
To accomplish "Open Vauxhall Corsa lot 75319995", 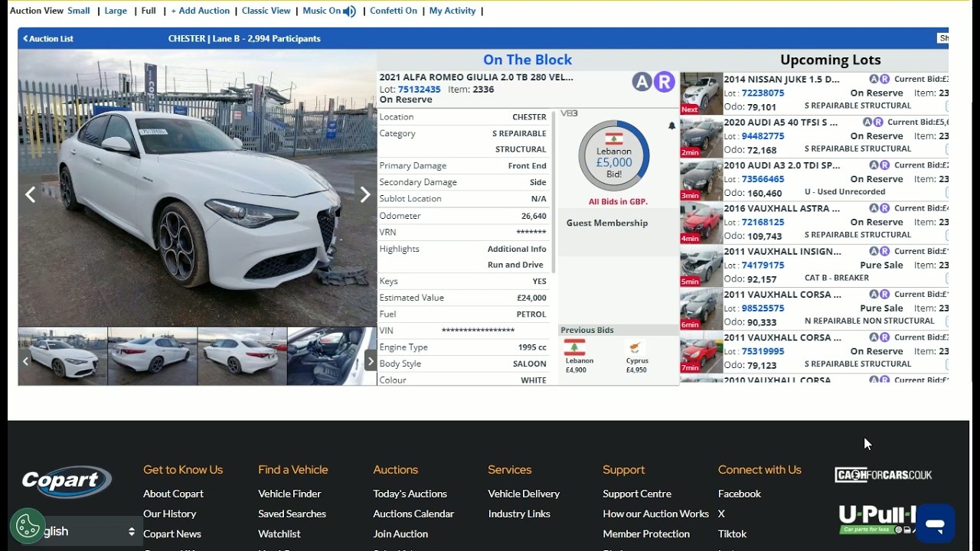I will tap(763, 351).
